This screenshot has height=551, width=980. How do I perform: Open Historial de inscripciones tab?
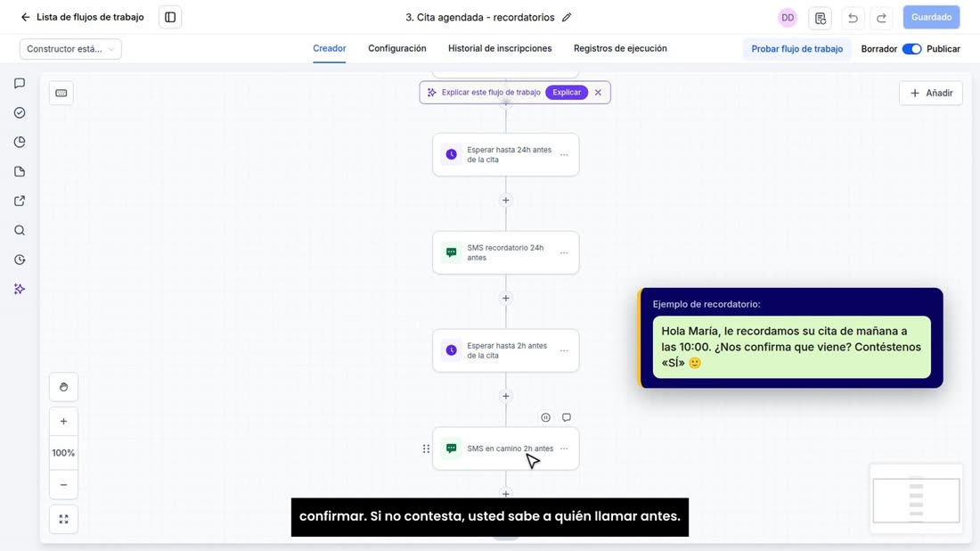pos(500,48)
